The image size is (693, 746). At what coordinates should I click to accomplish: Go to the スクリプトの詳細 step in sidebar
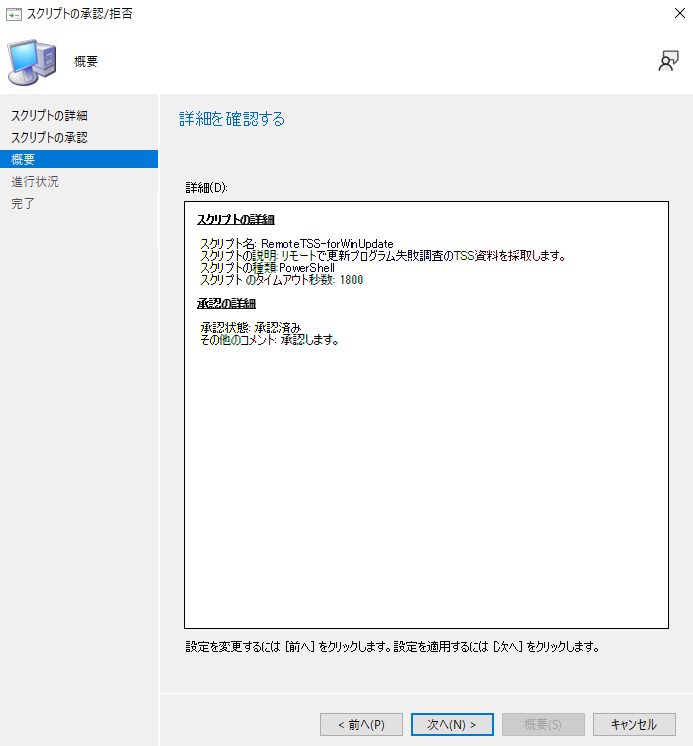(x=49, y=115)
